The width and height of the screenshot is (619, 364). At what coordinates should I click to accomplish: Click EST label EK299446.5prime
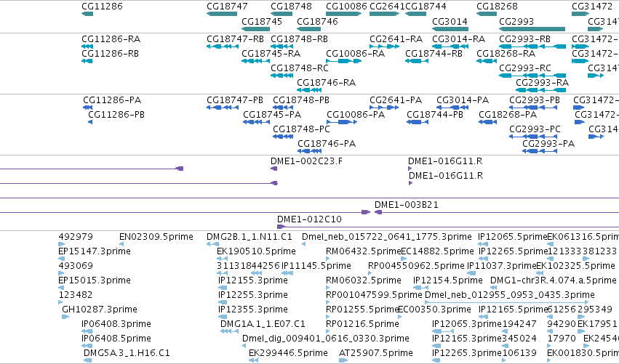[288, 352]
